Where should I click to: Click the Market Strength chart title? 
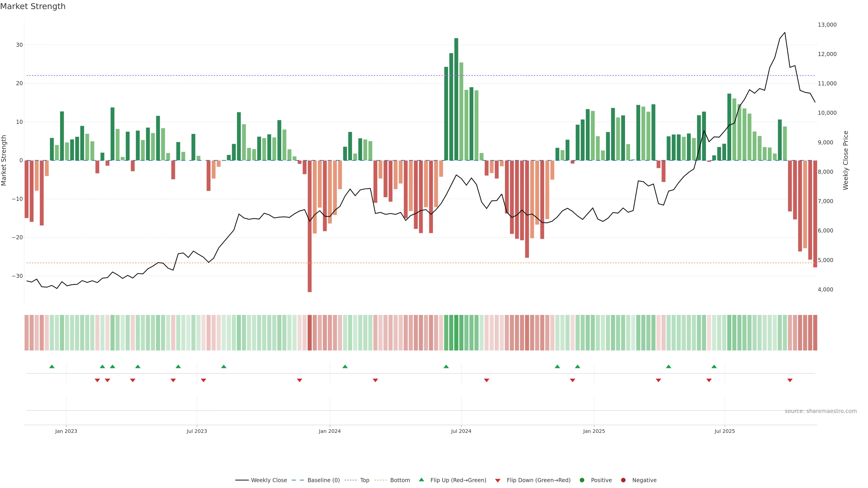click(x=33, y=6)
